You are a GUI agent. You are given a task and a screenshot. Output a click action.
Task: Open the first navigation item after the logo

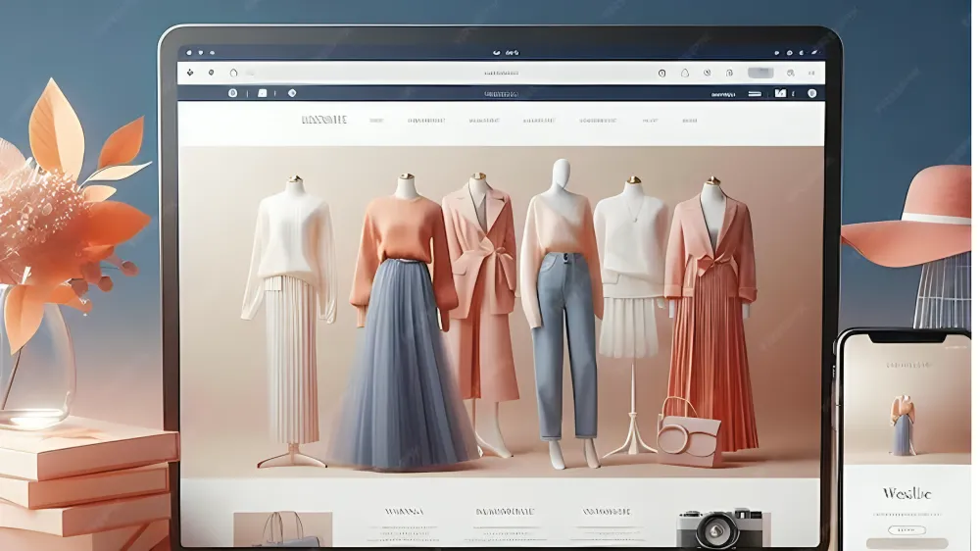point(375,121)
